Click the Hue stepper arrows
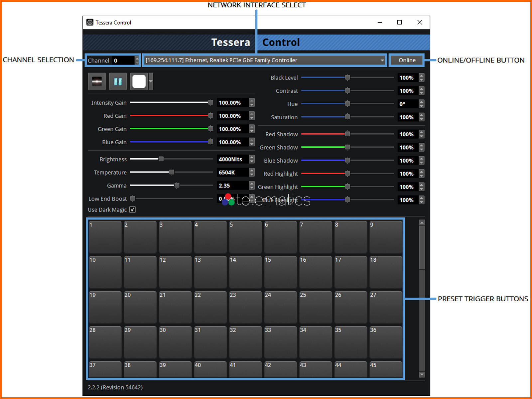This screenshot has height=399, width=532. point(422,104)
